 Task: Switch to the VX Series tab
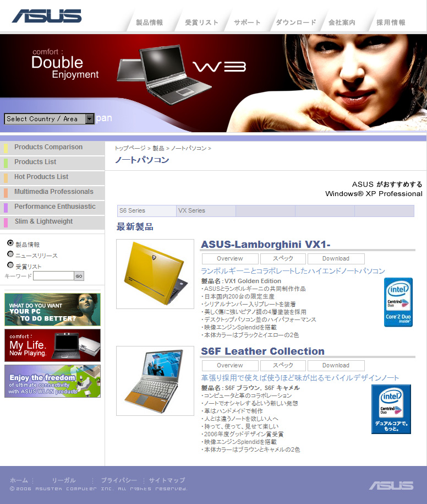tap(206, 211)
